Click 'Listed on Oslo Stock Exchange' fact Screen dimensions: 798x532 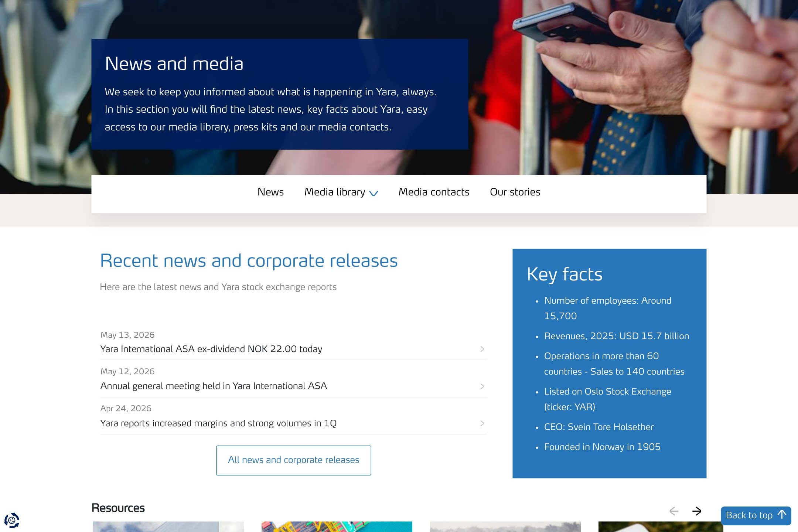608,399
